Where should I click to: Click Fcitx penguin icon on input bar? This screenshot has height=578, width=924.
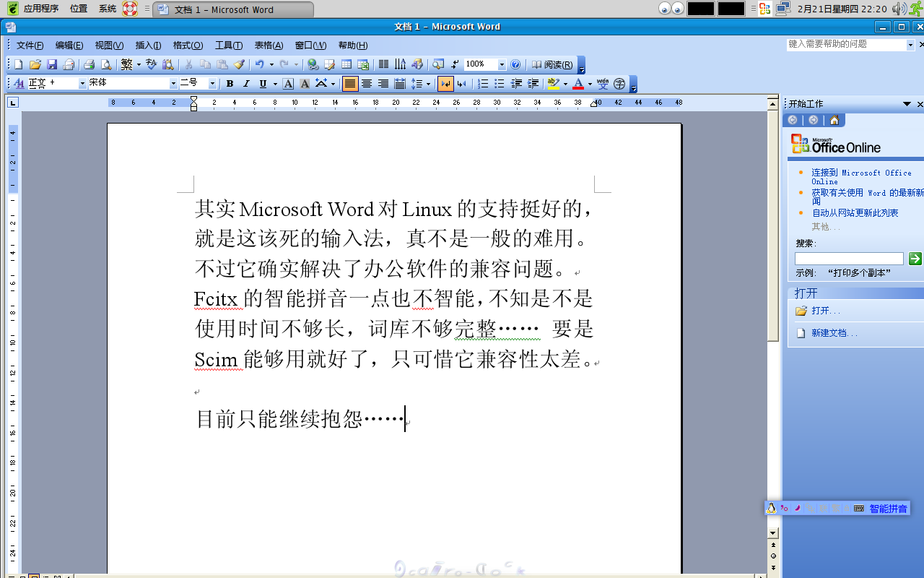click(x=771, y=509)
